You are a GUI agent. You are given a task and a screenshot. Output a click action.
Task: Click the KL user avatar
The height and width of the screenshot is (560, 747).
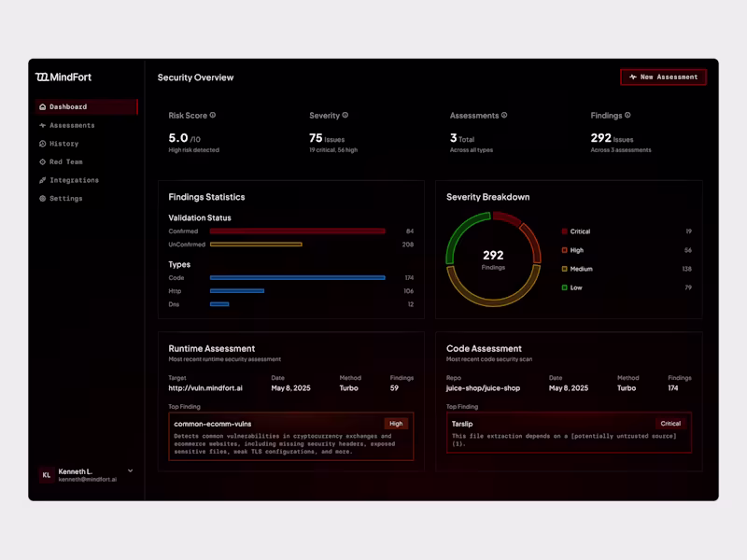[x=46, y=475]
